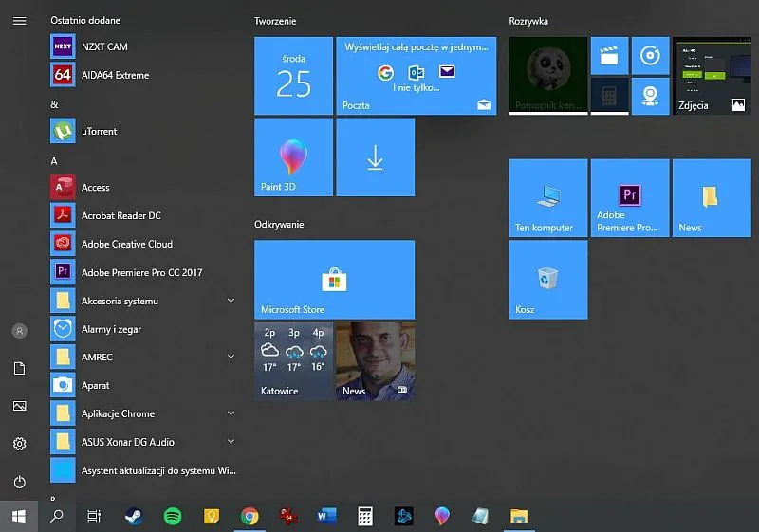This screenshot has width=759, height=532.
Task: Open Adobe Creative Cloud
Action: click(x=144, y=244)
